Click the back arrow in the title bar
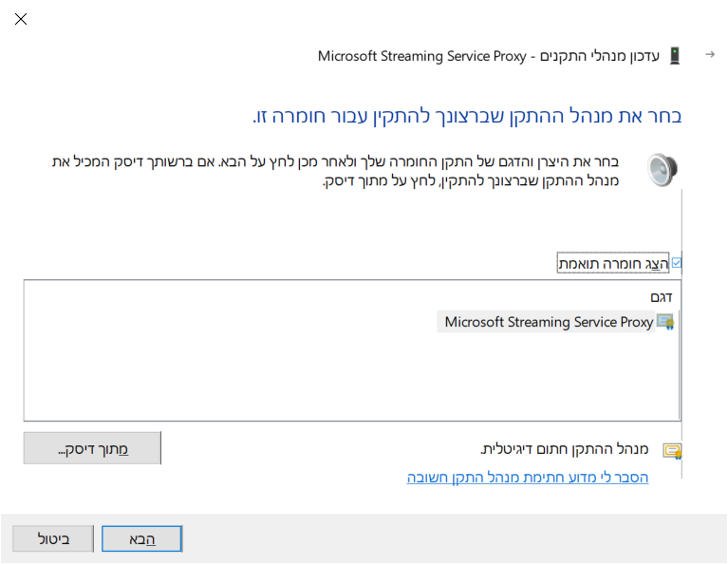Viewport: 728px width, 564px height. [x=709, y=55]
